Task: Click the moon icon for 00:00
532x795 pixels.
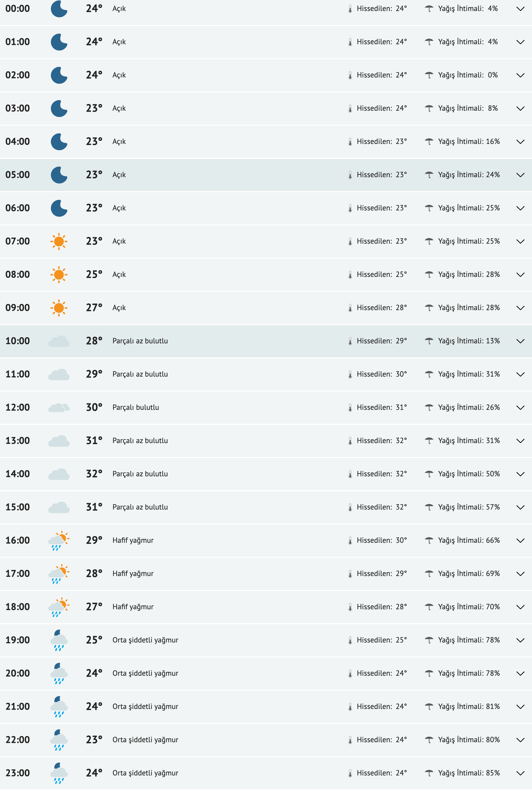Action: (59, 9)
